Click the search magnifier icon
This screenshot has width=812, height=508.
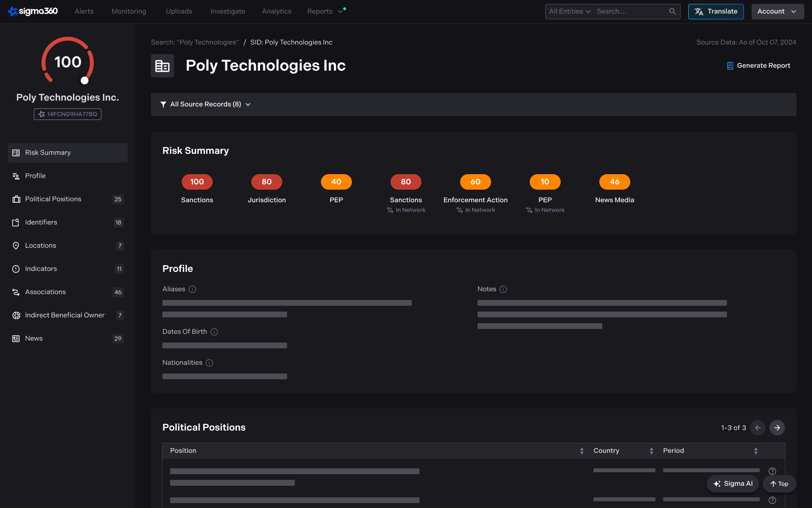tap(672, 12)
